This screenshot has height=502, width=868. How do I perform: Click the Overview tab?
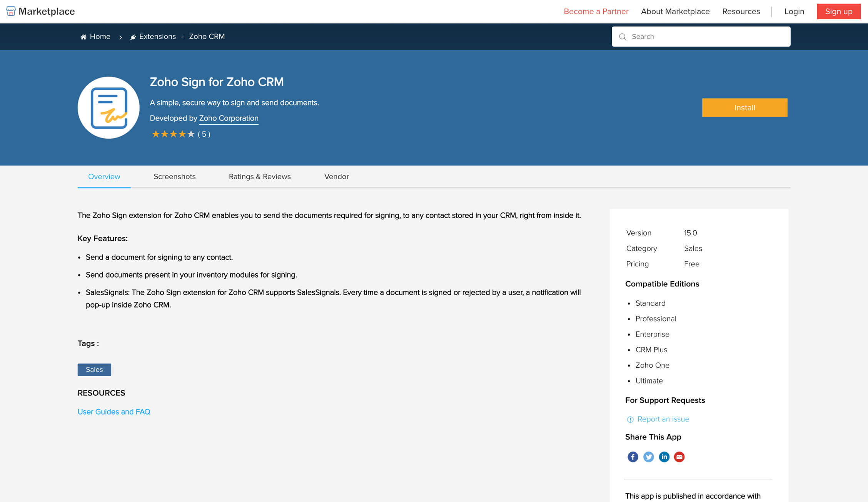[104, 177]
